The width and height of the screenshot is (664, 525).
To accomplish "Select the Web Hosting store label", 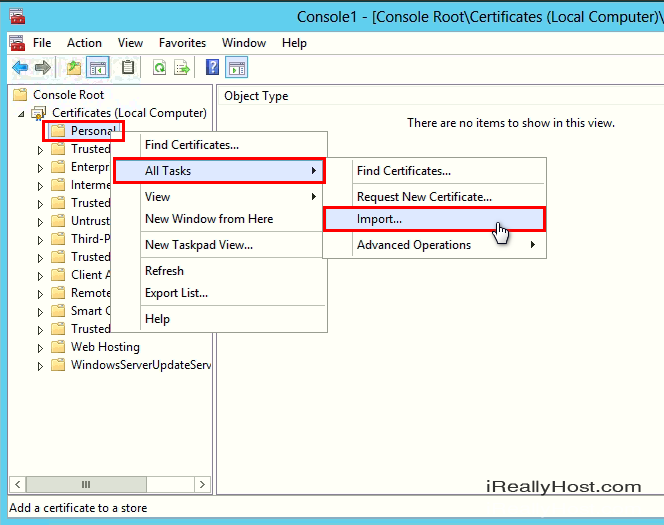I will click(x=105, y=347).
